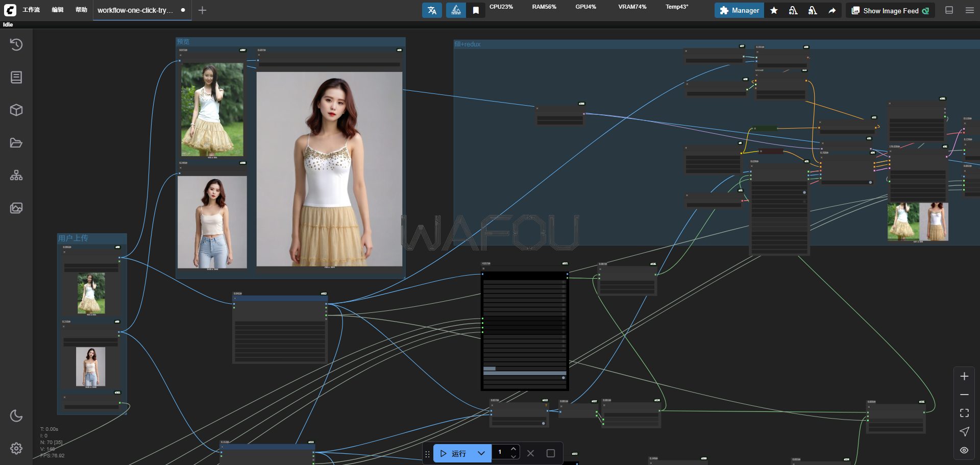Screen dimensions: 980x465
Task: Fit the view with the frame icon
Action: [x=964, y=413]
